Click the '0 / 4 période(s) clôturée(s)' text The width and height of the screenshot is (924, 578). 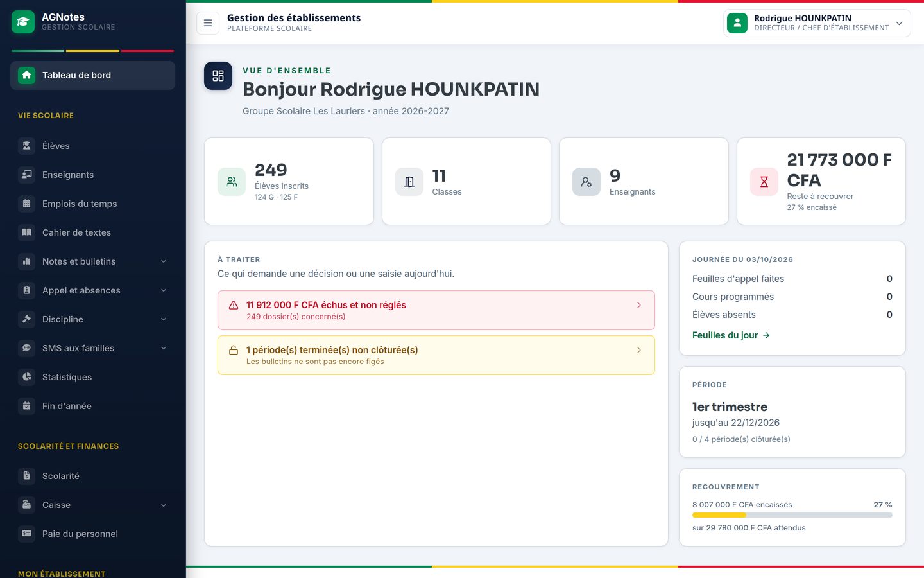point(741,439)
